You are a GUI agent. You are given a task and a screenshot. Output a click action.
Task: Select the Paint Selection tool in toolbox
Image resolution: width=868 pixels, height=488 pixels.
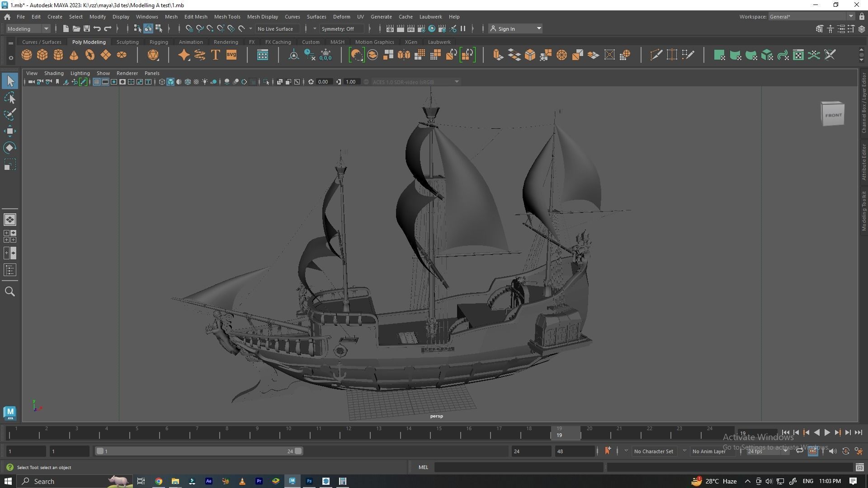10,114
